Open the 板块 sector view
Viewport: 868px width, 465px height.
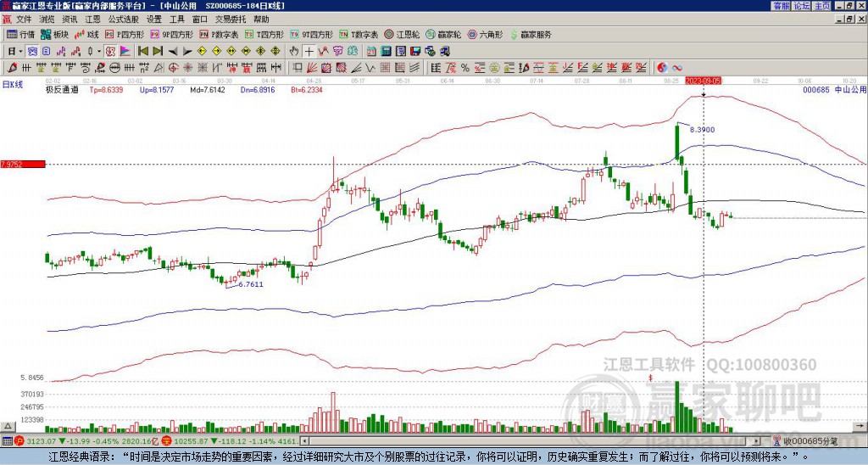pyautogui.click(x=54, y=34)
